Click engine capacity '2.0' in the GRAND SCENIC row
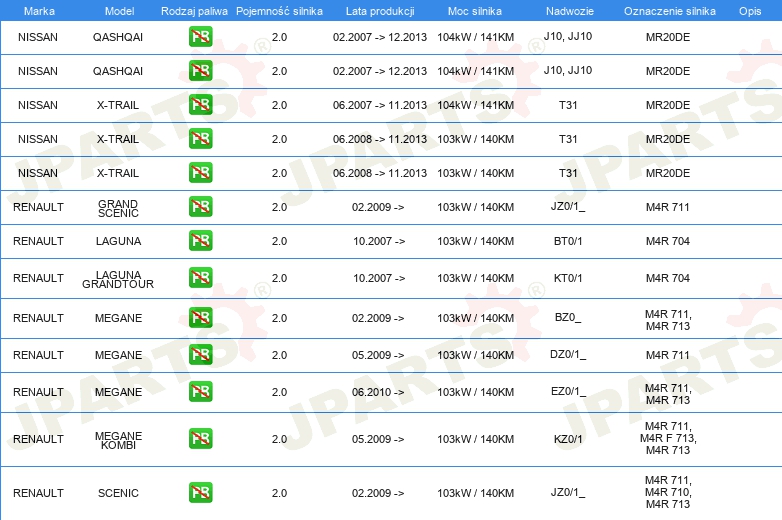Viewport: 782px width, 520px height. 279,207
